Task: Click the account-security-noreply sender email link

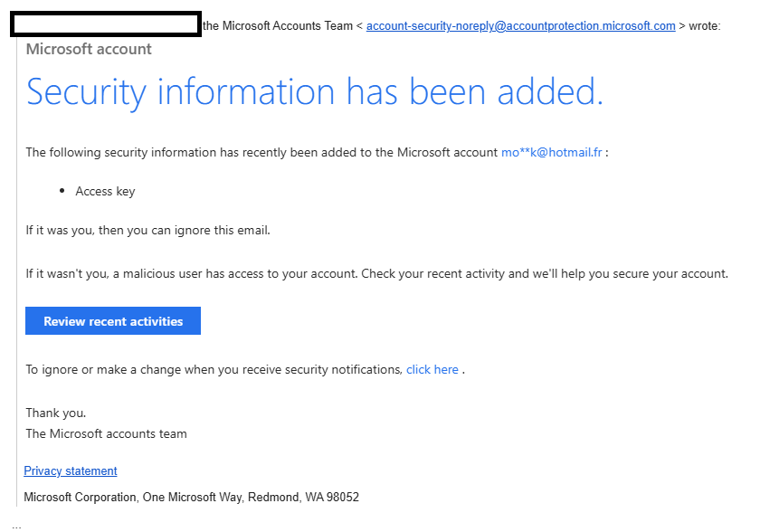Action: click(x=520, y=26)
